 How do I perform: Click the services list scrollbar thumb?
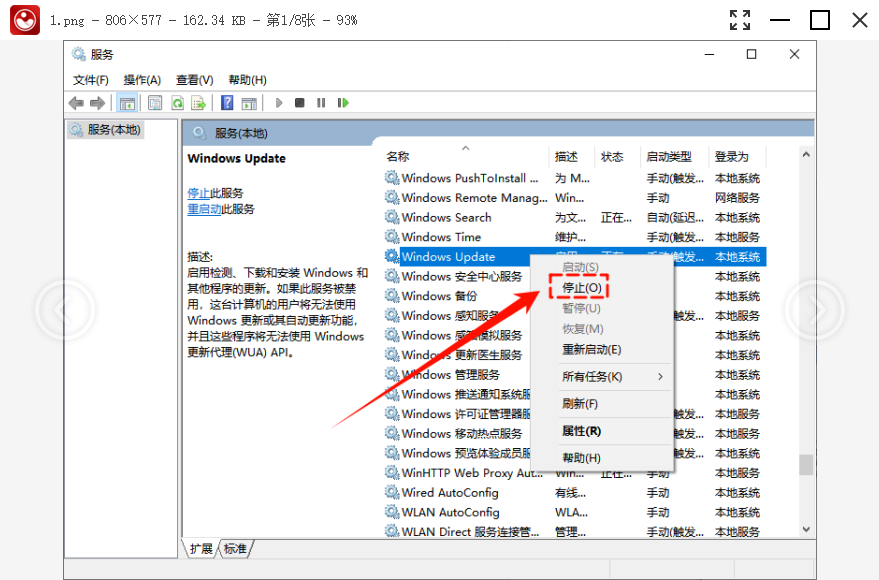pos(806,465)
